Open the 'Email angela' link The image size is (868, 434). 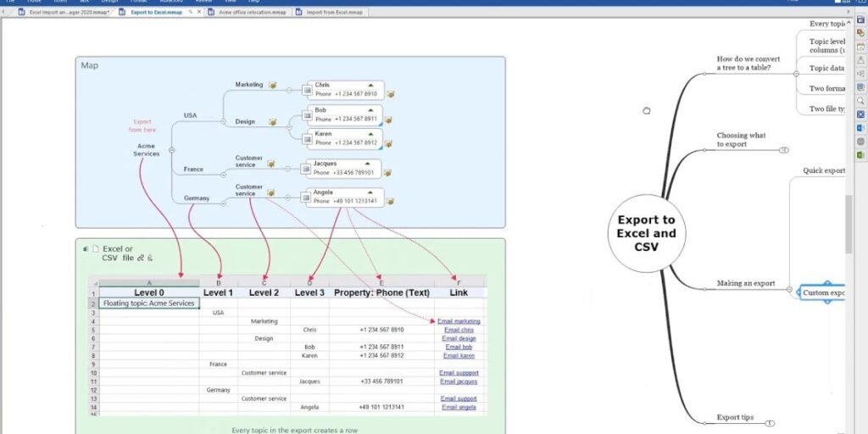[459, 408]
